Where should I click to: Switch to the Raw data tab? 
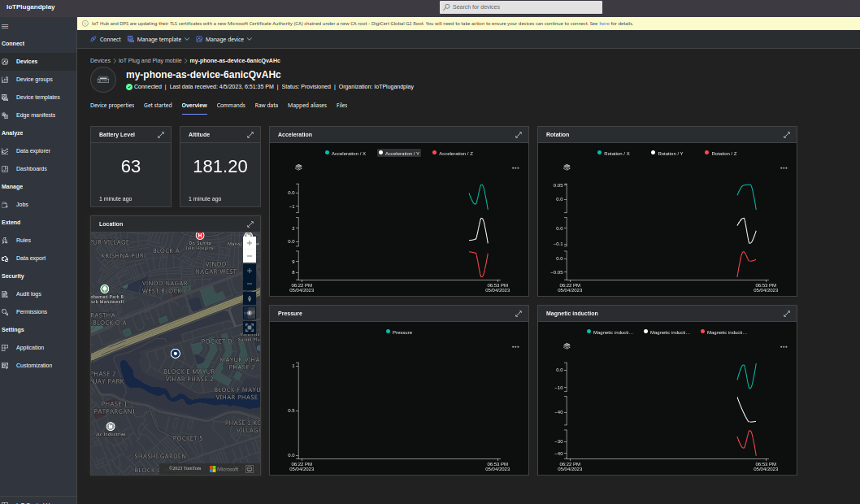[266, 106]
